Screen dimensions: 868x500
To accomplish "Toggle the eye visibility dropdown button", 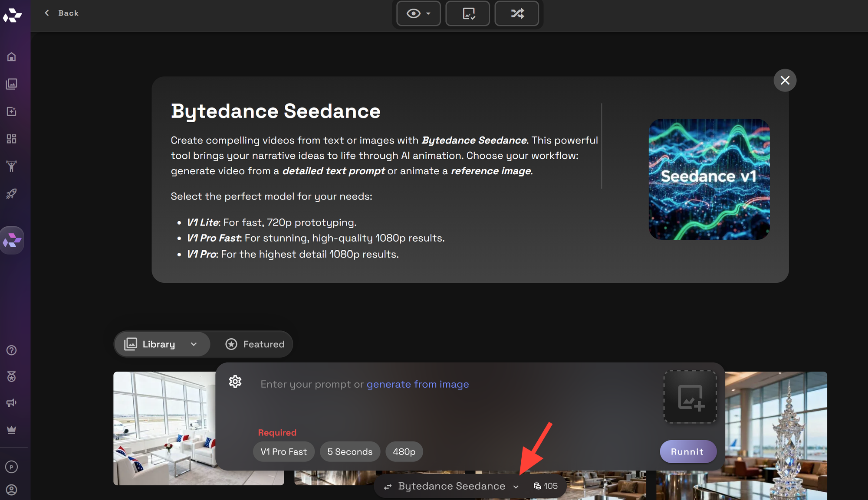I will pos(418,13).
